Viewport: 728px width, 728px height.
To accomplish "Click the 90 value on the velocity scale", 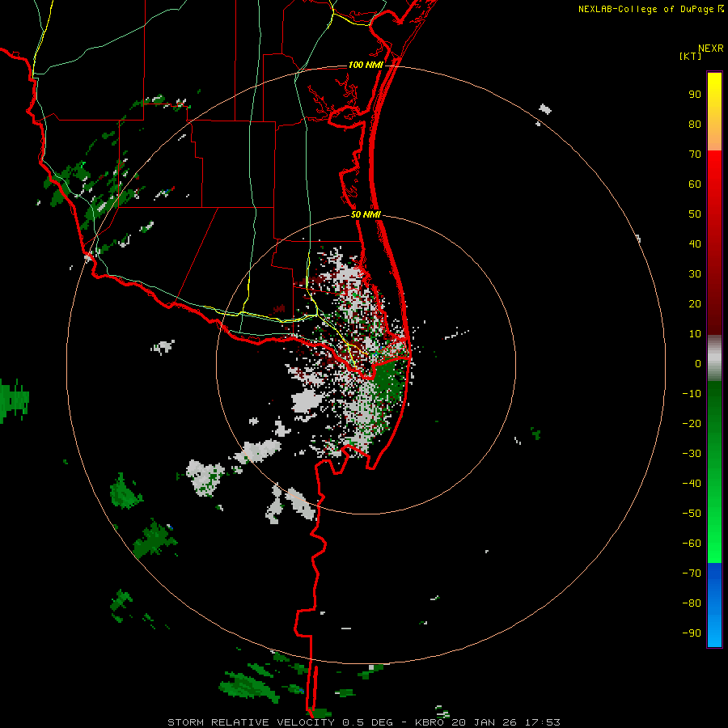I will click(x=695, y=95).
